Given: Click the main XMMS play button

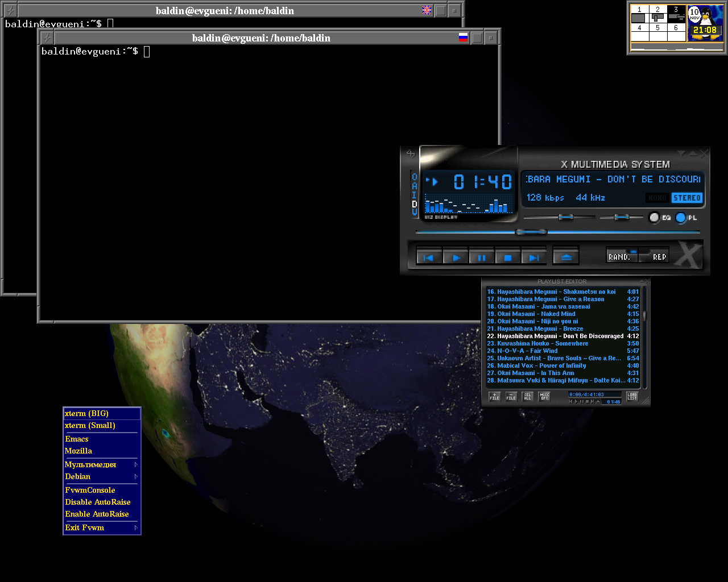Looking at the screenshot, I should [x=455, y=257].
